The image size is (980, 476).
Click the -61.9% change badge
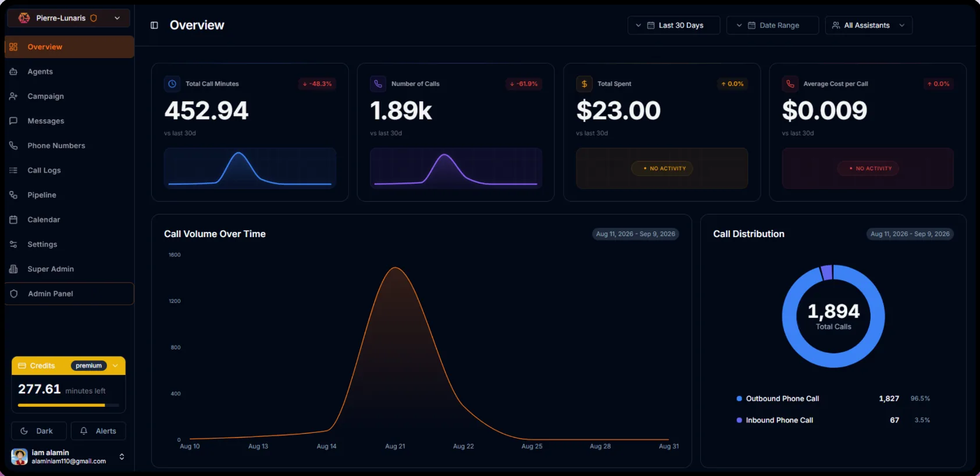523,84
